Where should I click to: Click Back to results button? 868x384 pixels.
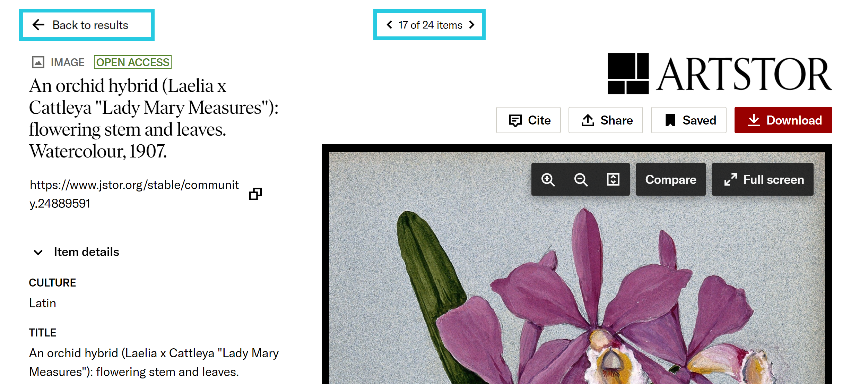[x=86, y=24]
